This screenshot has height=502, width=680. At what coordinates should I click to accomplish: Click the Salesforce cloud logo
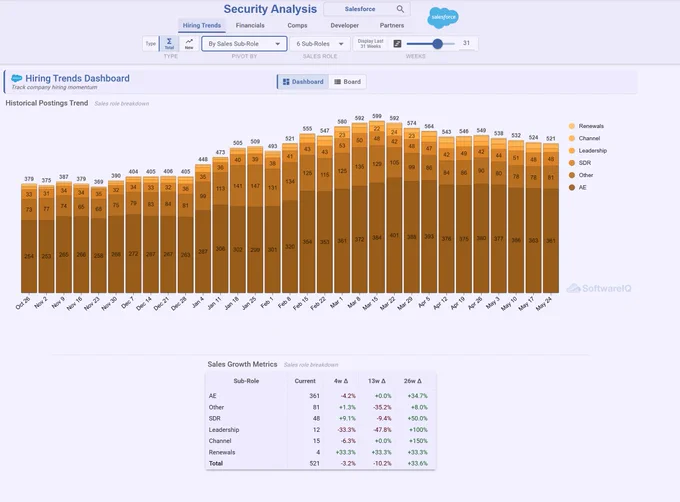pyautogui.click(x=443, y=18)
